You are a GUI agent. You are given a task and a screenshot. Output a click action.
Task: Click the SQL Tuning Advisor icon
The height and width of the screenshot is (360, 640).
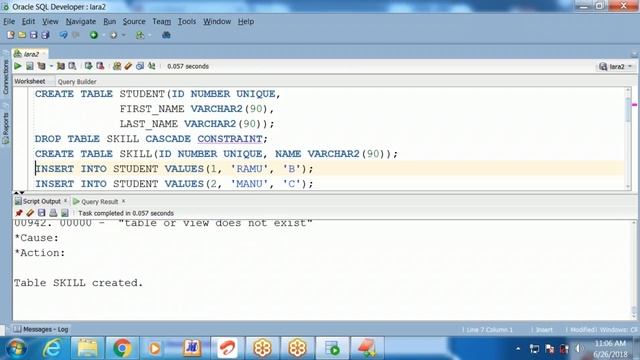tap(72, 66)
